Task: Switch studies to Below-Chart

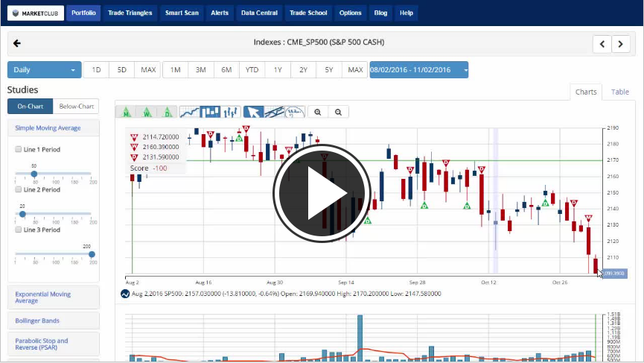Action: coord(76,106)
